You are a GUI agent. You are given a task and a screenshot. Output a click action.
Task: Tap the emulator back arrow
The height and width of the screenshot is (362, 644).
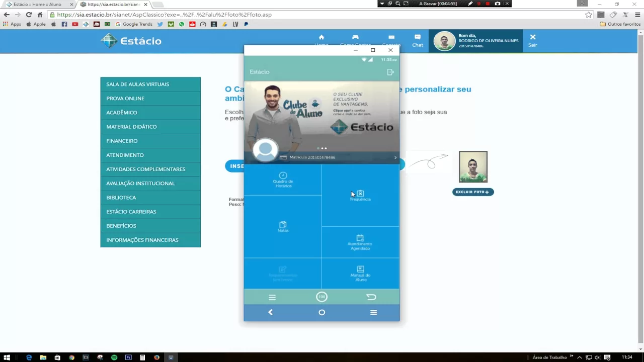click(x=270, y=312)
